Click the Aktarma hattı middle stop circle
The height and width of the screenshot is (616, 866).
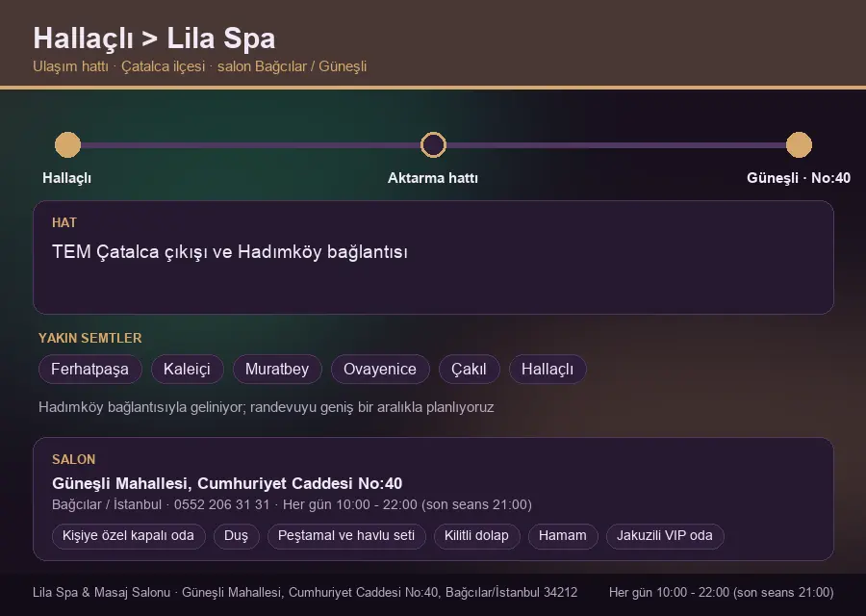tap(433, 144)
